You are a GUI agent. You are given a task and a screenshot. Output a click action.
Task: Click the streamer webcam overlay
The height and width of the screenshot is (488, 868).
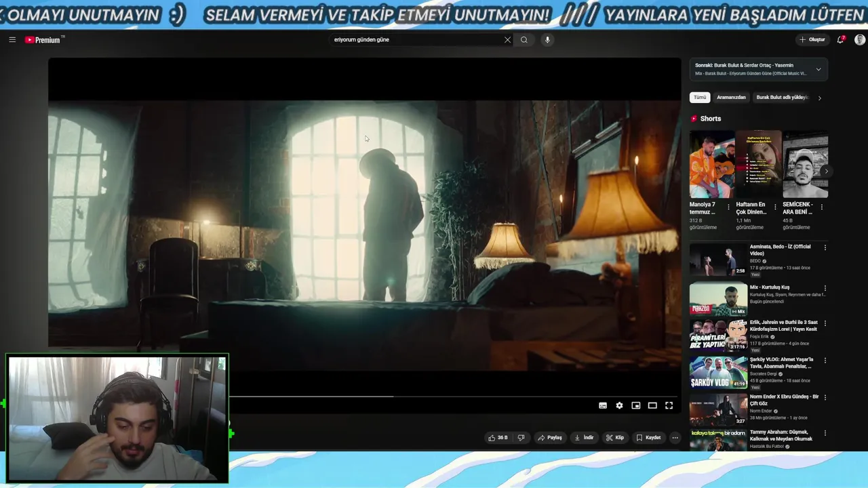(117, 419)
